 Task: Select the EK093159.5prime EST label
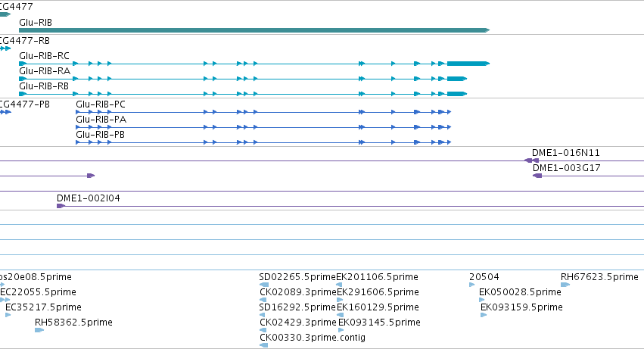521,307
